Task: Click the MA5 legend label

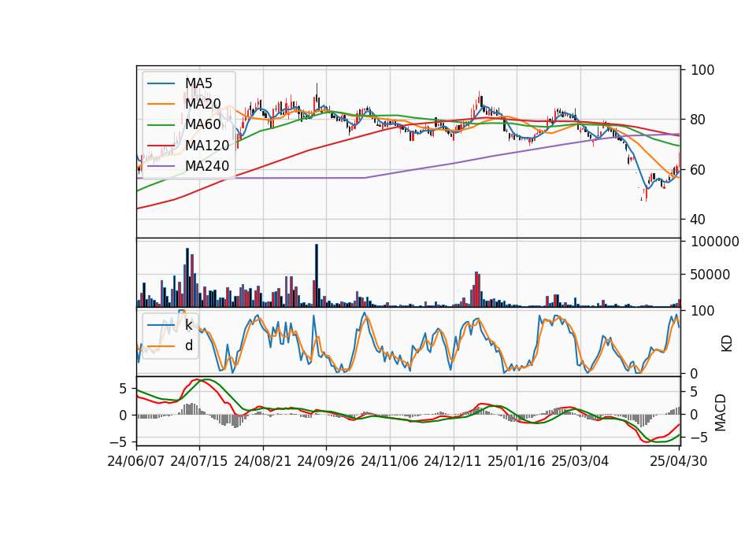Action: tap(198, 83)
